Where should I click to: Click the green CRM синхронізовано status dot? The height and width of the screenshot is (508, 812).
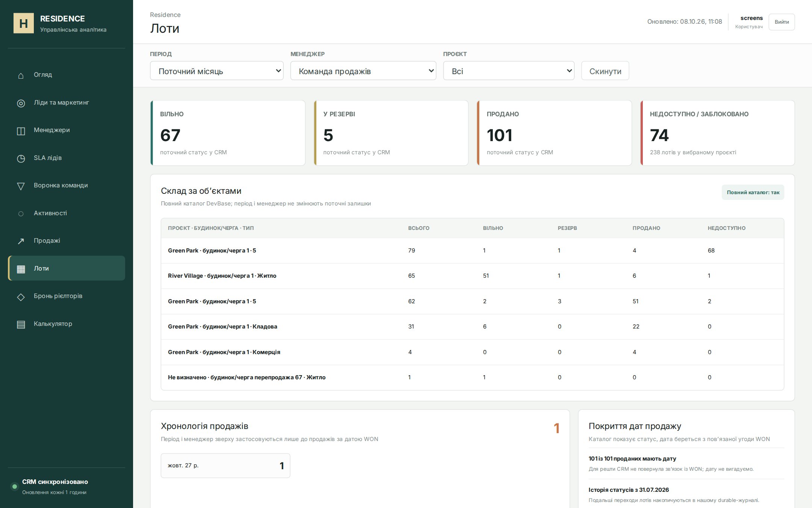(x=15, y=487)
